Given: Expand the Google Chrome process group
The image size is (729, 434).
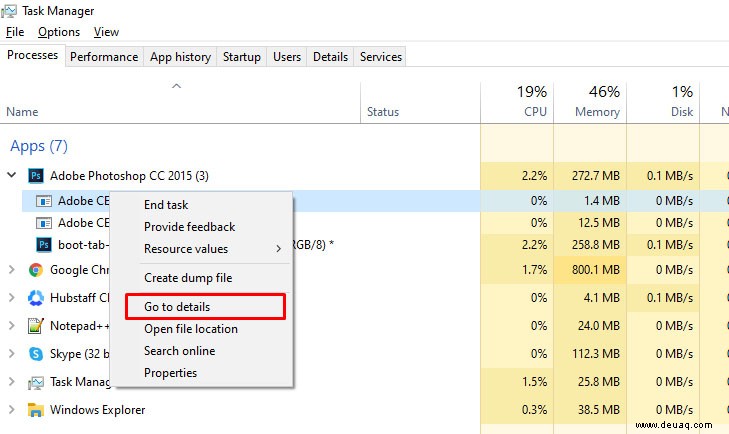Looking at the screenshot, I should point(12,270).
